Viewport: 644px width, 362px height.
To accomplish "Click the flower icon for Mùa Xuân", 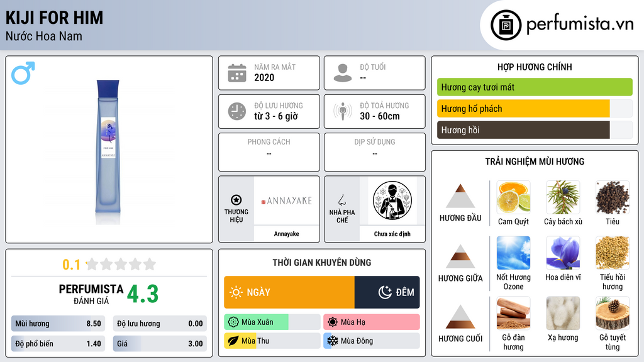I will [233, 322].
